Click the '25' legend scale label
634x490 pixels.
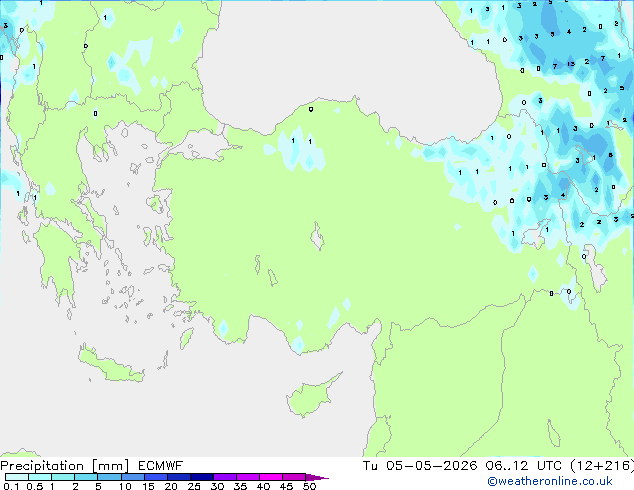click(x=194, y=486)
